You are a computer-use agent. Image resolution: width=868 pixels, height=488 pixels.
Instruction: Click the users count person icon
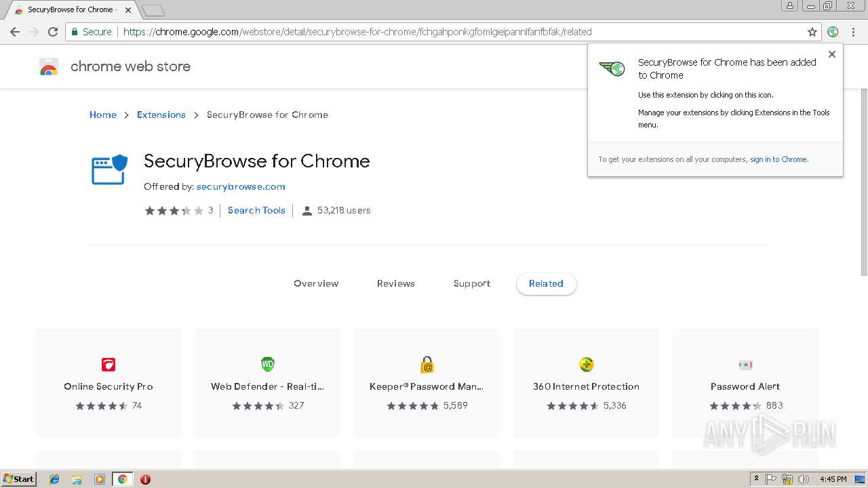click(307, 211)
